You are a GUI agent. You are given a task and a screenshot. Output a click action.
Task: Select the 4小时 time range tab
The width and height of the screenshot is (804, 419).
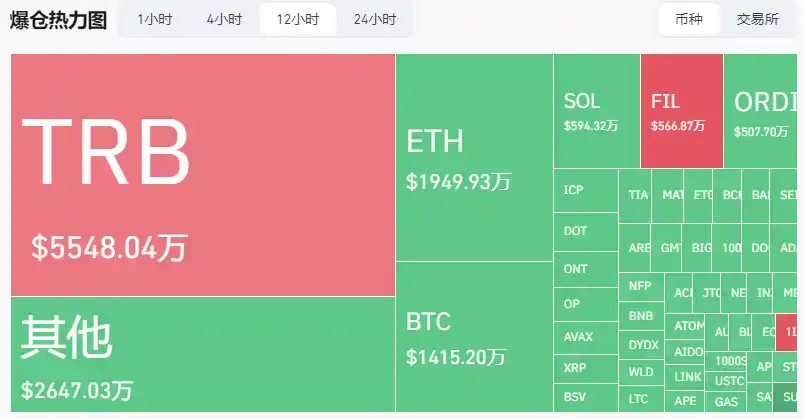click(224, 19)
